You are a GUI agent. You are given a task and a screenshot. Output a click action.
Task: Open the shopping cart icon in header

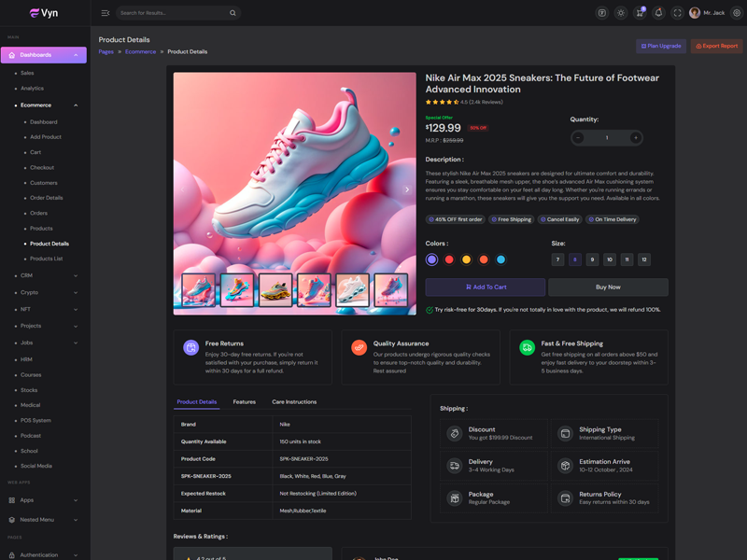click(x=640, y=13)
